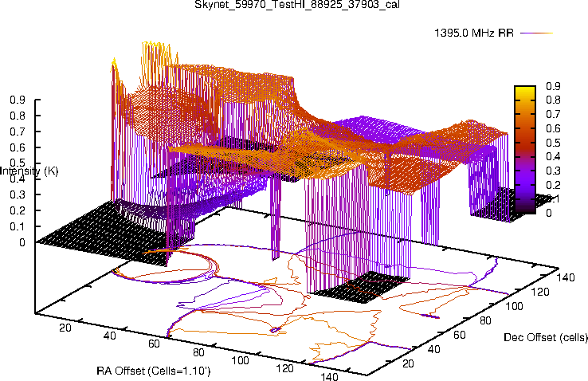The width and height of the screenshot is (588, 381).
Task: Pick the 0.2 label on the color bar
Action: click(553, 185)
